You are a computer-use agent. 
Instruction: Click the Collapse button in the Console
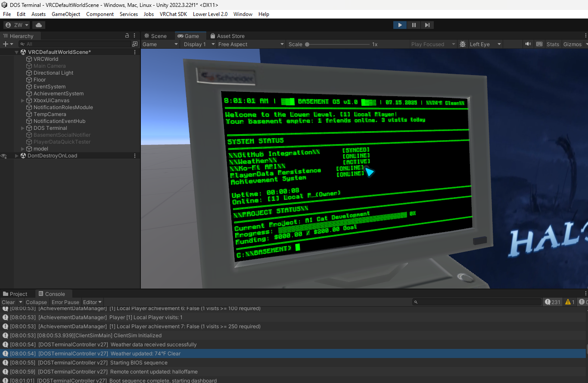pyautogui.click(x=36, y=302)
